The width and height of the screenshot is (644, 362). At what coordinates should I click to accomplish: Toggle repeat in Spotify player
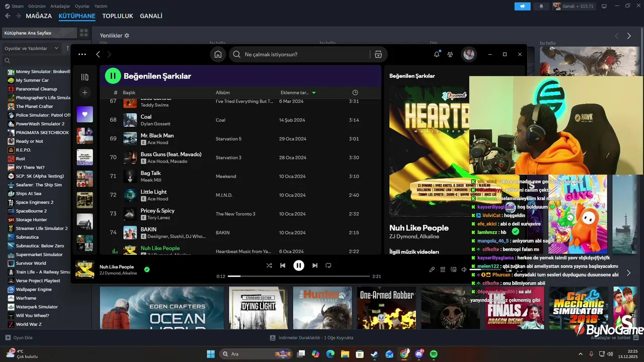(328, 265)
